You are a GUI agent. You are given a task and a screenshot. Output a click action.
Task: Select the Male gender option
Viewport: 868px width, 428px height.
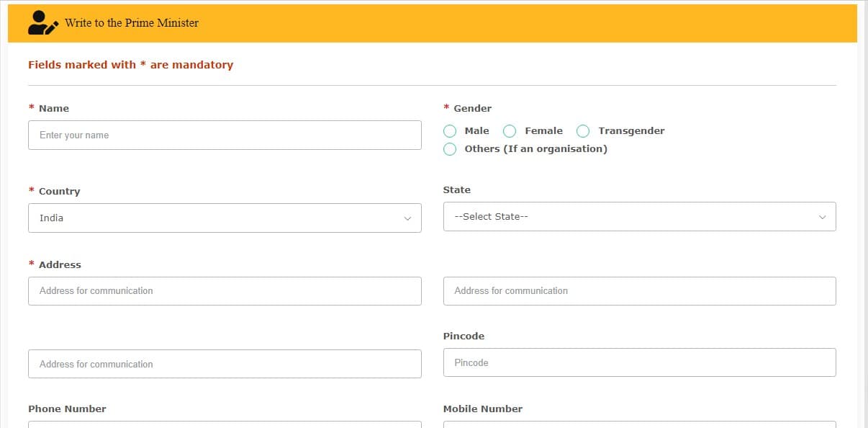coord(450,131)
